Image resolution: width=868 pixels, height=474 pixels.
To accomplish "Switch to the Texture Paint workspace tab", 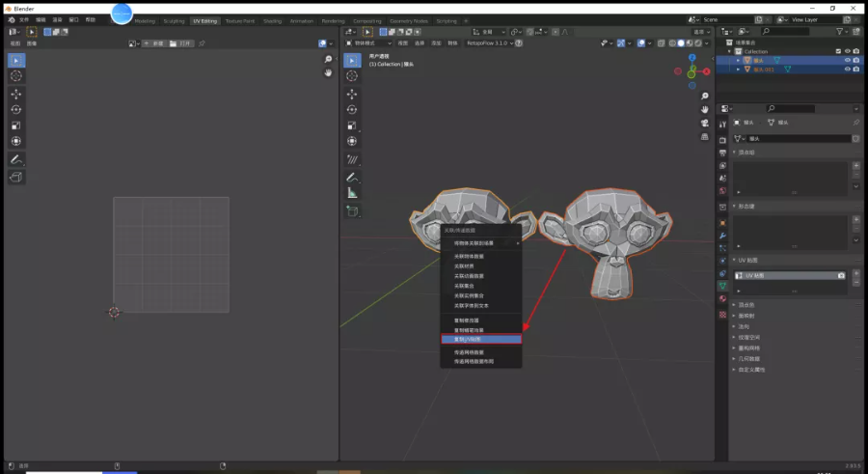I will [240, 20].
